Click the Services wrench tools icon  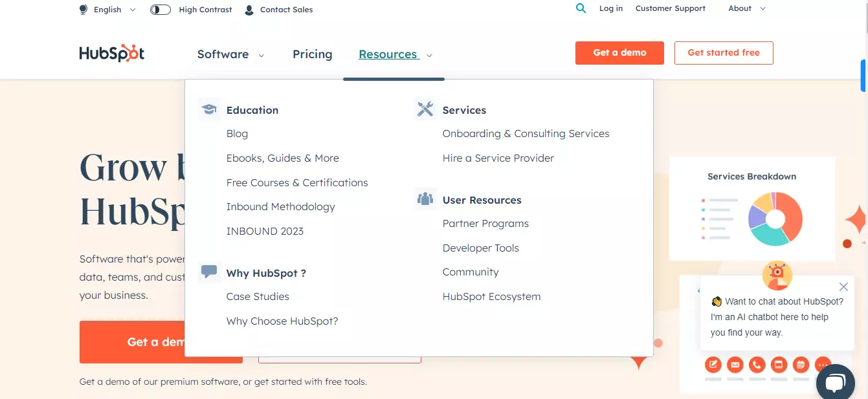click(425, 109)
